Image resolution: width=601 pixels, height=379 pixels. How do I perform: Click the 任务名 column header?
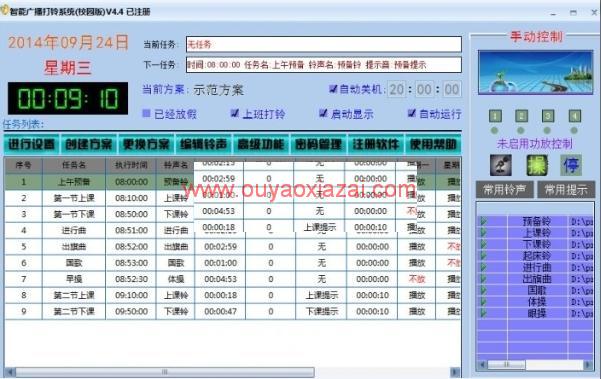(x=74, y=165)
